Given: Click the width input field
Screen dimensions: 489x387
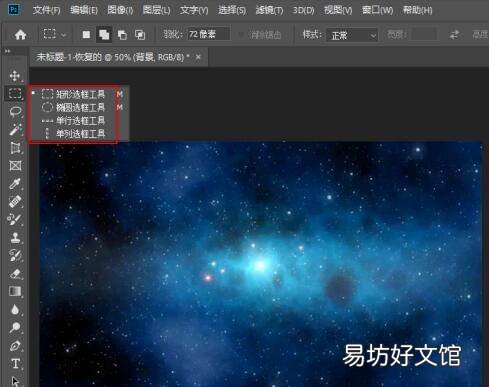Looking at the screenshot, I should [424, 34].
